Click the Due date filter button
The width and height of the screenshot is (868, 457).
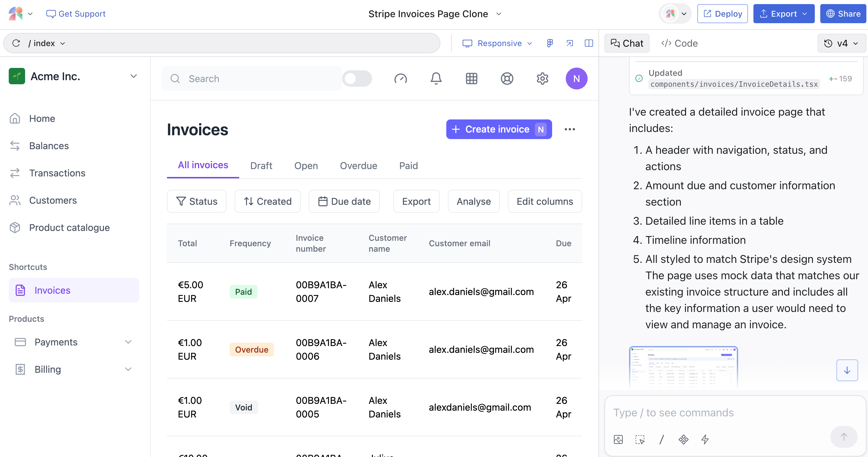click(x=344, y=201)
